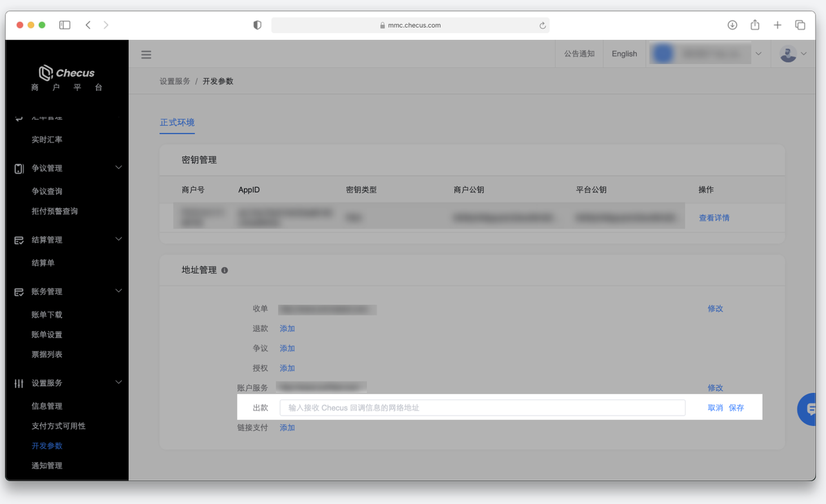
Task: Click the user avatar icon
Action: (x=788, y=54)
